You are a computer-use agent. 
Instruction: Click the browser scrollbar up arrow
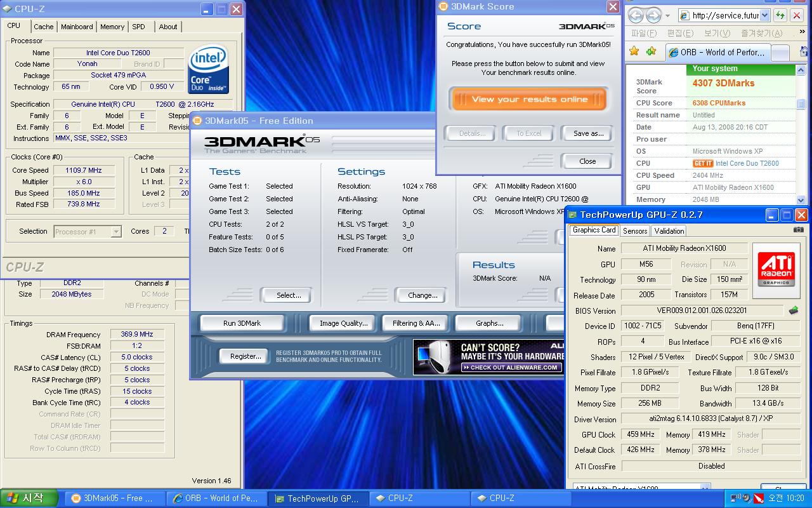[801, 69]
